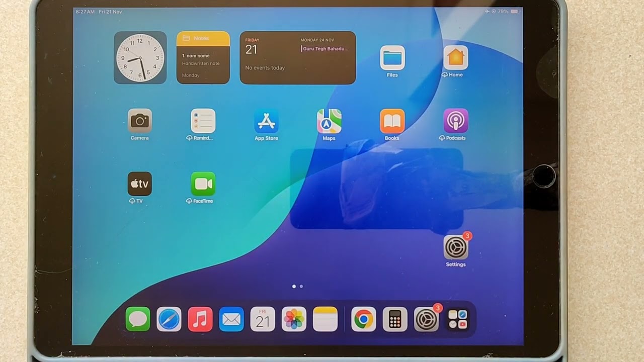Open Notes icon in the dock

pyautogui.click(x=325, y=319)
